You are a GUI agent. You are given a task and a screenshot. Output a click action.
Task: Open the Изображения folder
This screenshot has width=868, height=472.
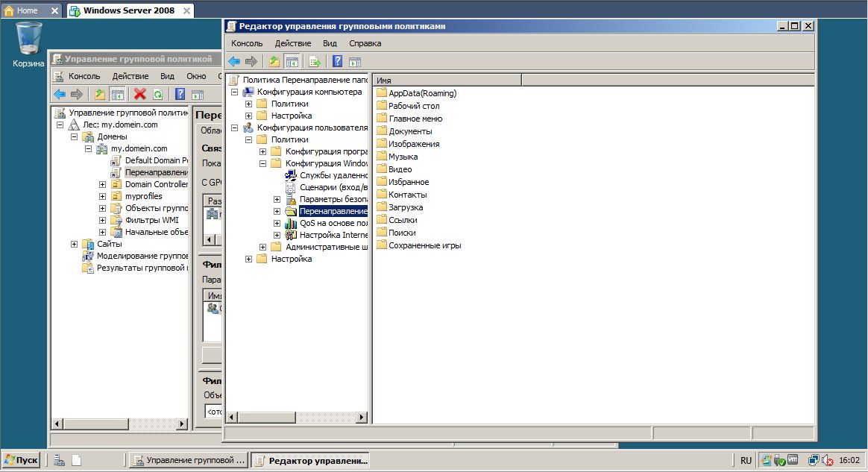(x=408, y=144)
